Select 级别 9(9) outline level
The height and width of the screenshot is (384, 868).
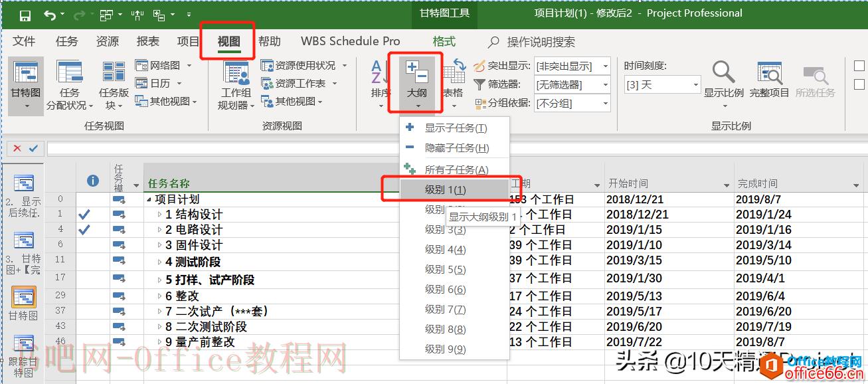[454, 349]
